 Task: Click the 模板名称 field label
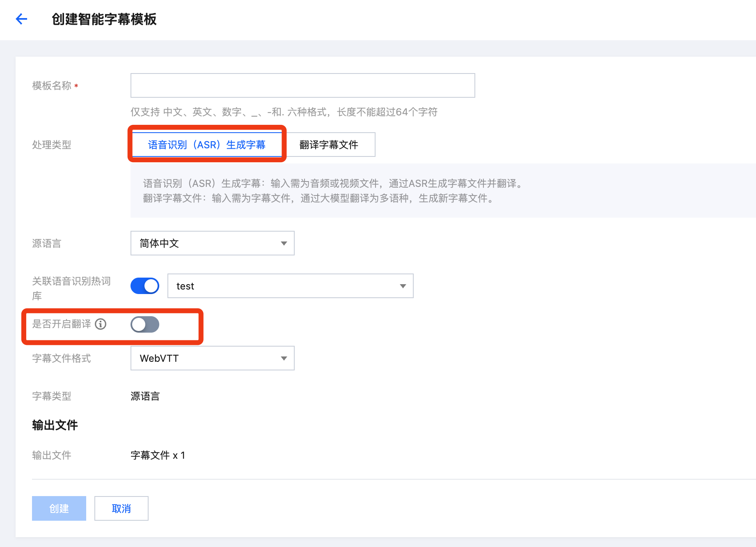coord(52,85)
